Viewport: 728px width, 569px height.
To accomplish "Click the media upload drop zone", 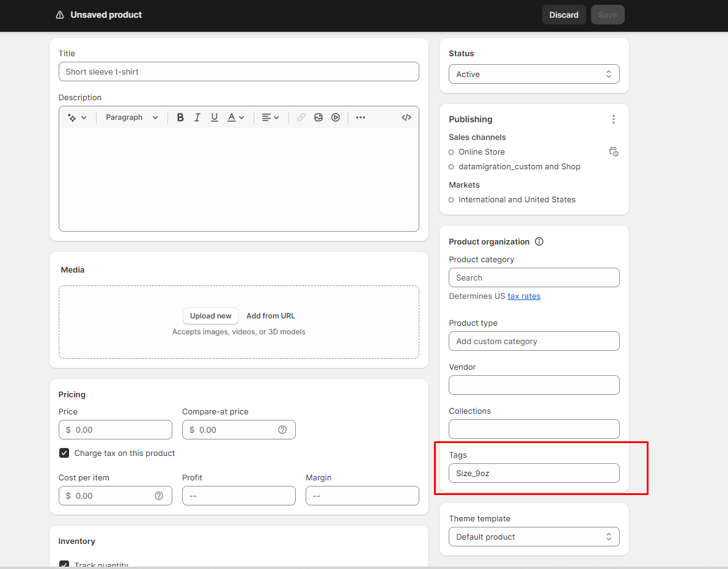I will pyautogui.click(x=238, y=322).
